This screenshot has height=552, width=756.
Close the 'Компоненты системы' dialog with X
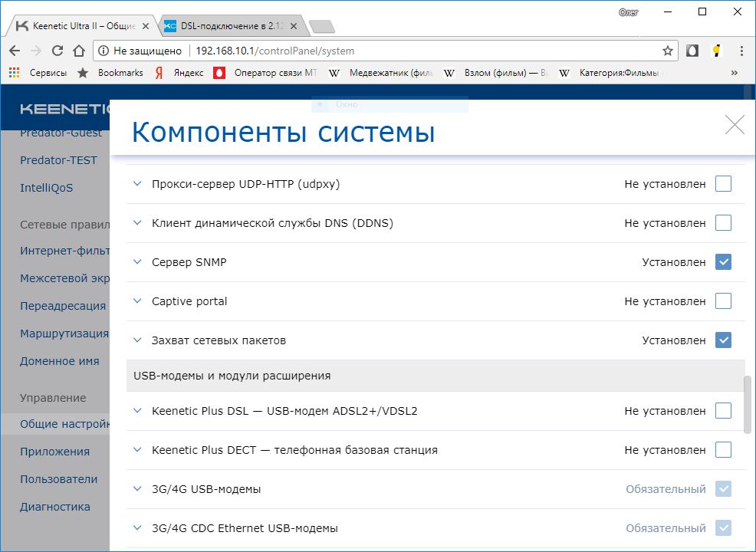click(x=735, y=125)
